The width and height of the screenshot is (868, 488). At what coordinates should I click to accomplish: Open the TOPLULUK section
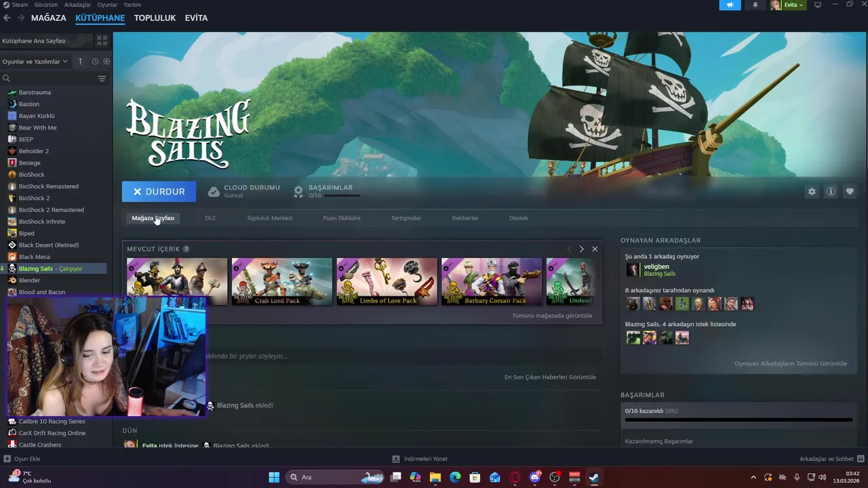pyautogui.click(x=155, y=18)
